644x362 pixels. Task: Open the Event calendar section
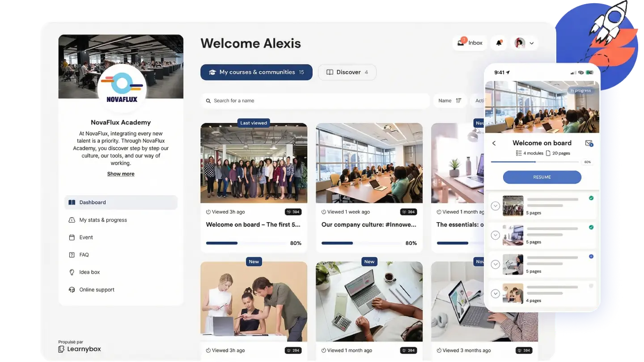tap(87, 237)
